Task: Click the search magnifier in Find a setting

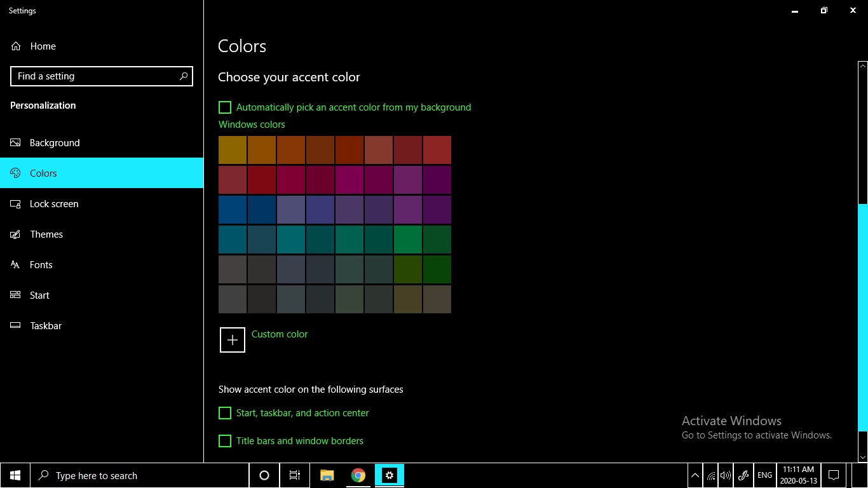Action: click(184, 76)
